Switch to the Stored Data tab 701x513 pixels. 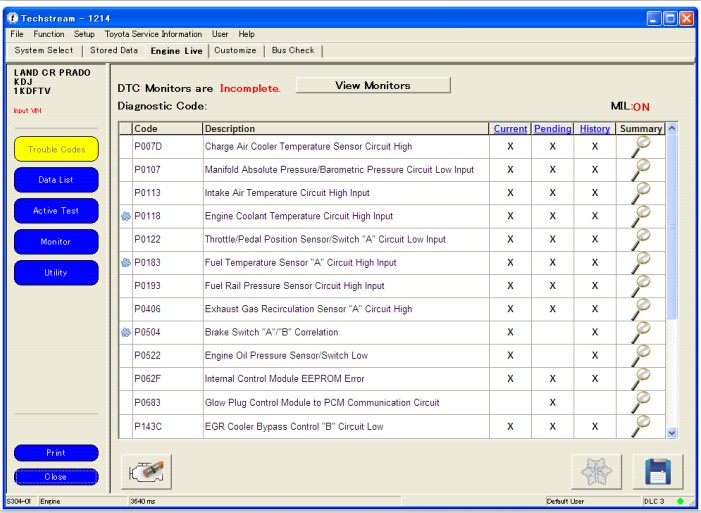point(114,51)
